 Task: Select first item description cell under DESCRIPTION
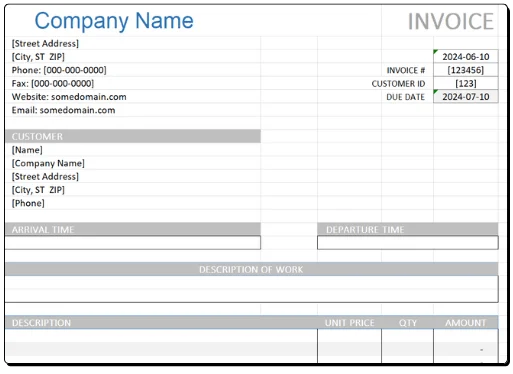click(x=161, y=336)
